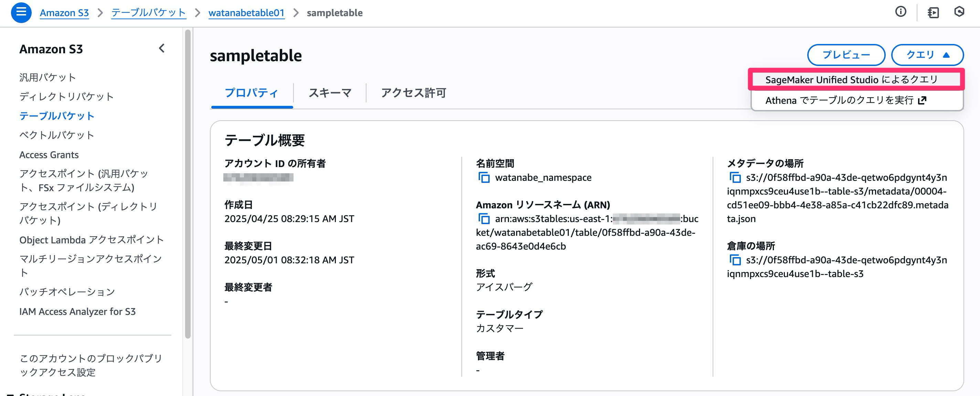Copy the watanabe_namespace namespace value
The width and height of the screenshot is (980, 396).
pyautogui.click(x=483, y=177)
